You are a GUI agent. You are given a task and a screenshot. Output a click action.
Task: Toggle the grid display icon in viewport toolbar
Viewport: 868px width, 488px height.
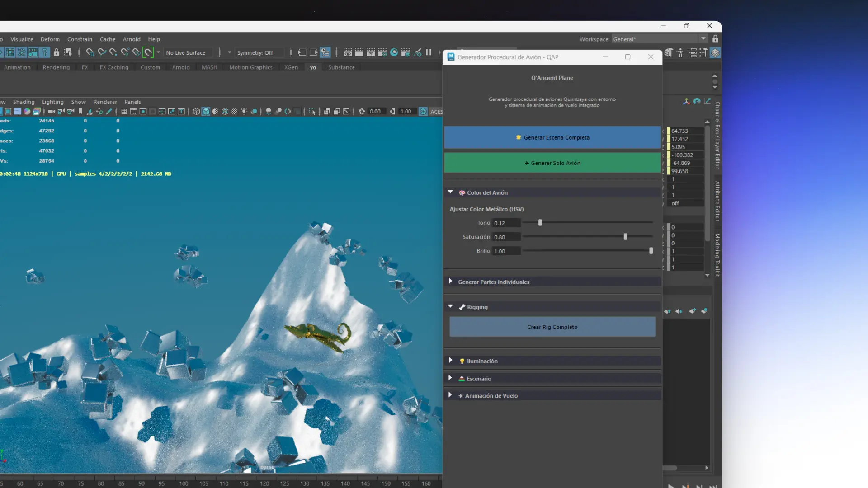pyautogui.click(x=124, y=111)
